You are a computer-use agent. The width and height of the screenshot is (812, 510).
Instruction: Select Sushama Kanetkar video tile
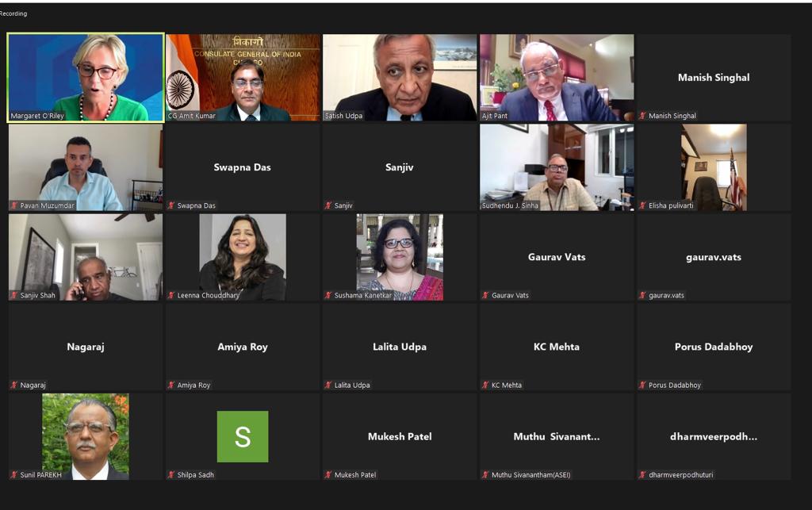point(400,257)
